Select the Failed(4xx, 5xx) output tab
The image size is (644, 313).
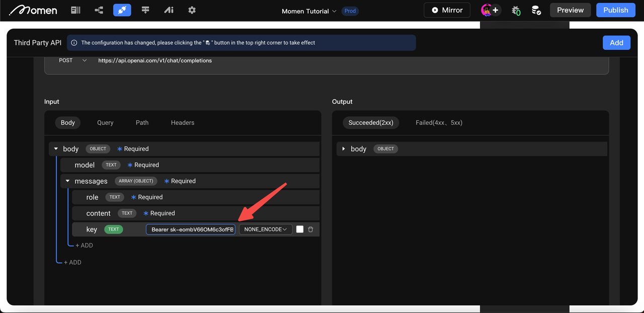point(439,123)
